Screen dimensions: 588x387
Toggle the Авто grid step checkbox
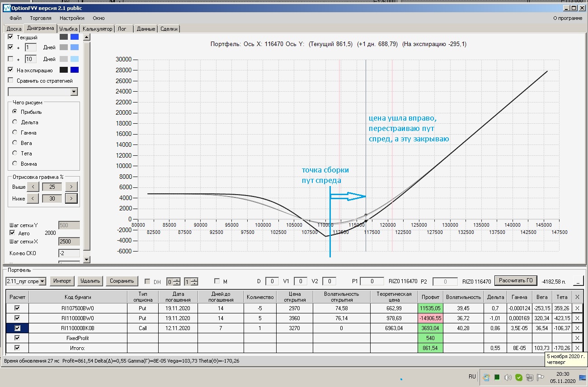[13, 233]
